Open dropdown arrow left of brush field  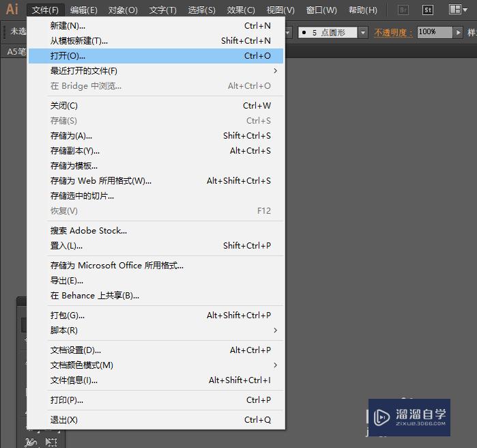pyautogui.click(x=289, y=32)
